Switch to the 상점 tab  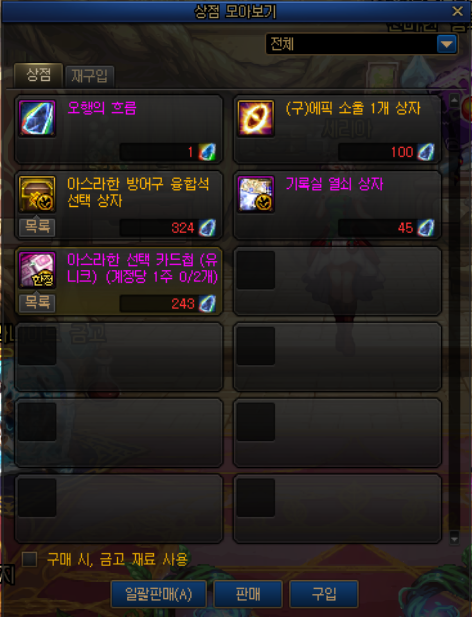(39, 75)
